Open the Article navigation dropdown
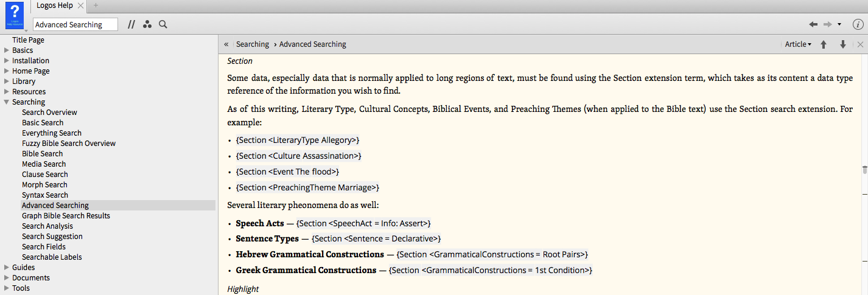This screenshot has width=868, height=295. [798, 44]
